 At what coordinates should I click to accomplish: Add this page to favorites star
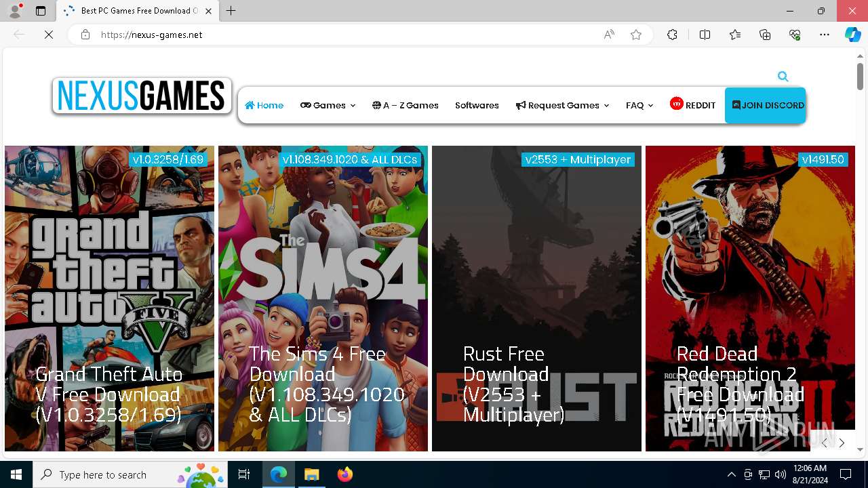tap(635, 35)
